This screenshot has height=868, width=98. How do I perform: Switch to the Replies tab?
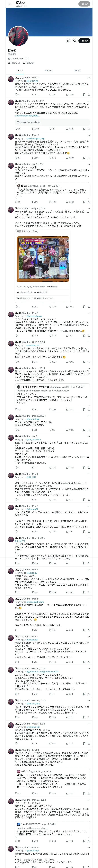pos(49,71)
